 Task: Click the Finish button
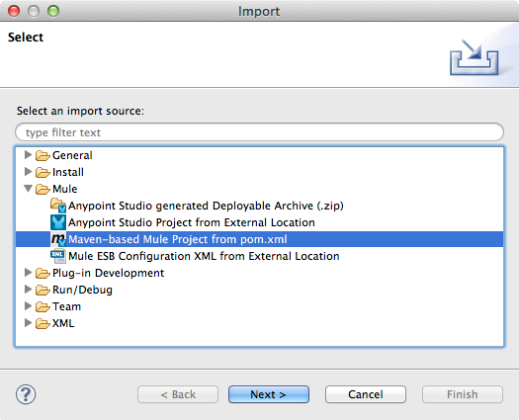(463, 394)
